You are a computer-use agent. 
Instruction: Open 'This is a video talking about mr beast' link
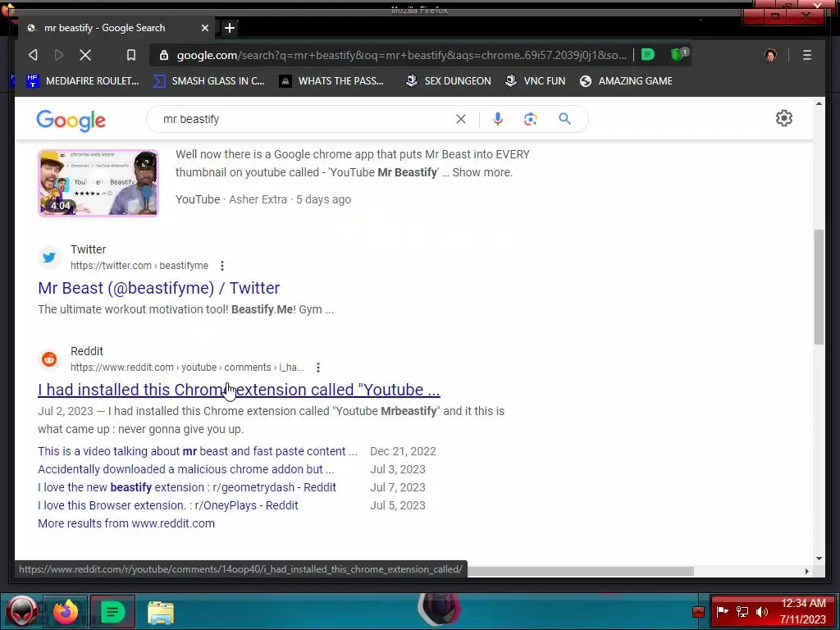[197, 451]
